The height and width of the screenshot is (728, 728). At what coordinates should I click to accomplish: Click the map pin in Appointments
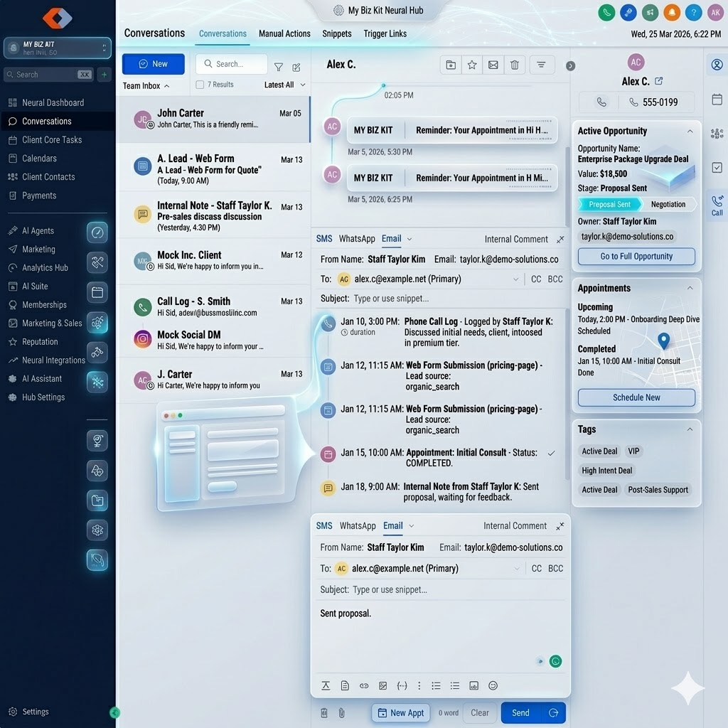[x=663, y=341]
